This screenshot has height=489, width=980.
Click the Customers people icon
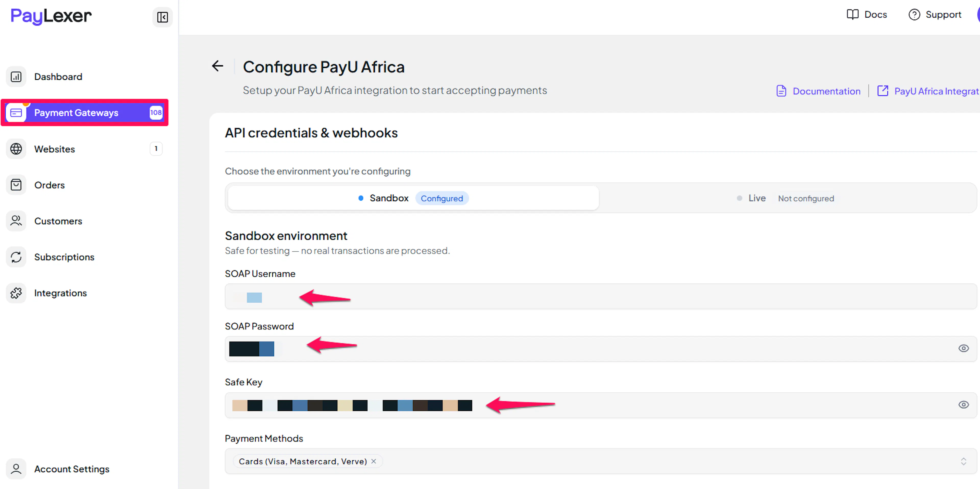click(x=16, y=221)
